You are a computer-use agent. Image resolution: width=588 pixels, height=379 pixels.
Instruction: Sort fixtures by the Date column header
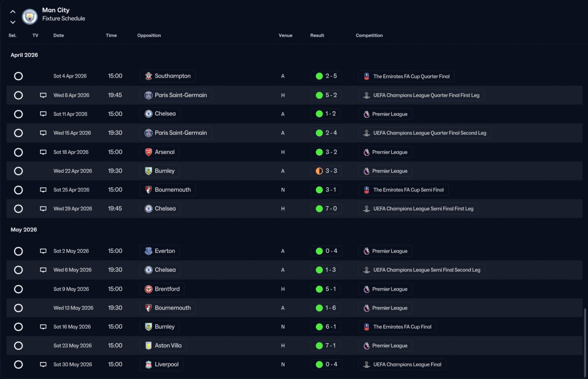point(58,35)
